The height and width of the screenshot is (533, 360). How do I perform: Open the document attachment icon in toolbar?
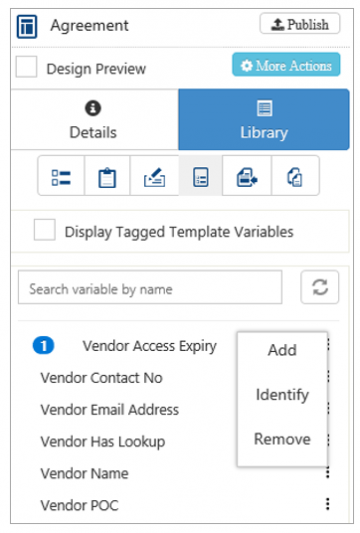point(295,176)
